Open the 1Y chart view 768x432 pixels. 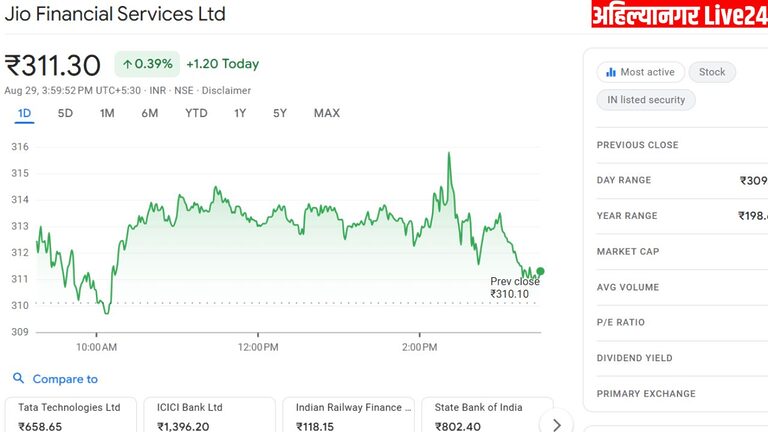[240, 113]
